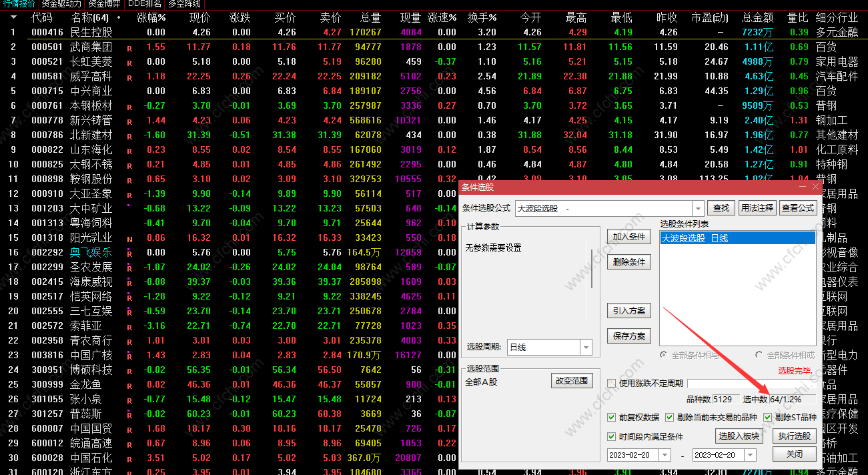Switch to the 行情报价 tab
Image resolution: width=868 pixels, height=475 pixels.
coord(19,4)
